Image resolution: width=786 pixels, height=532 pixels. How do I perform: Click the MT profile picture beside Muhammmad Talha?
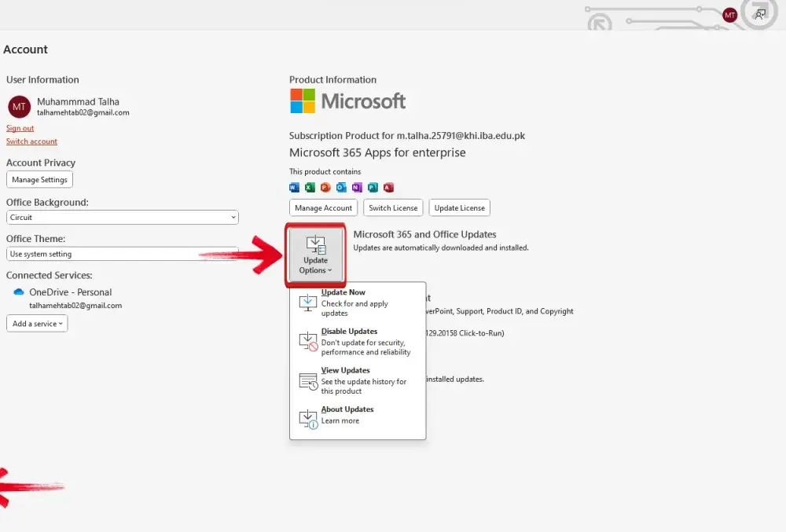tap(19, 107)
